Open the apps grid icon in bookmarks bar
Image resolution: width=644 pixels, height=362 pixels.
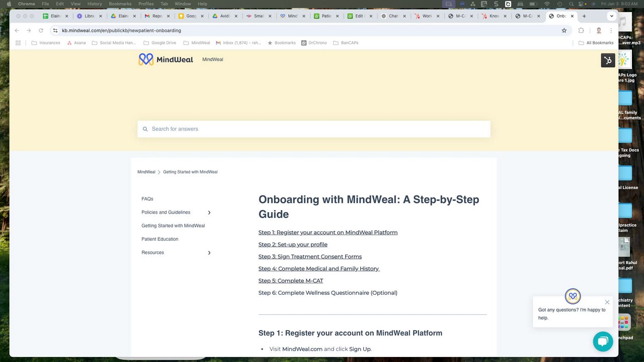tap(18, 43)
